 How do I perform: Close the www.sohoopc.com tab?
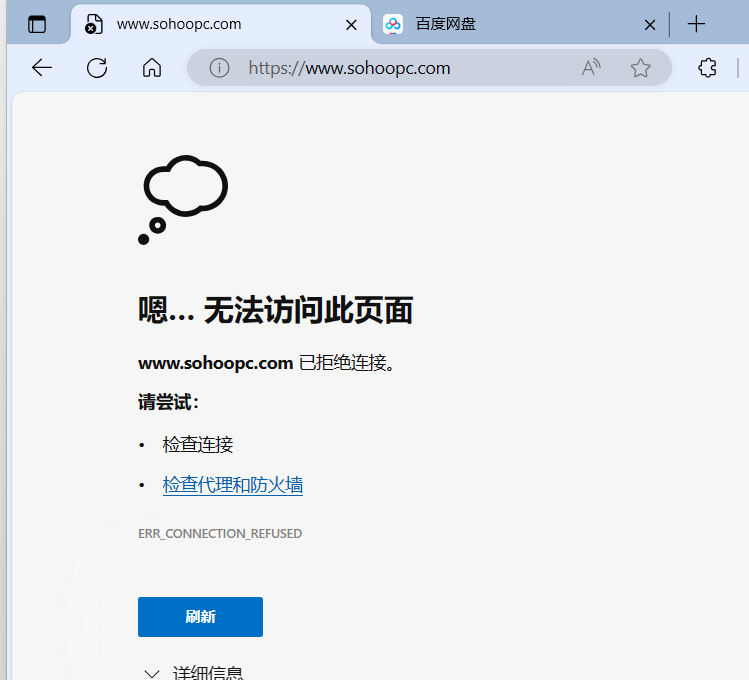351,25
